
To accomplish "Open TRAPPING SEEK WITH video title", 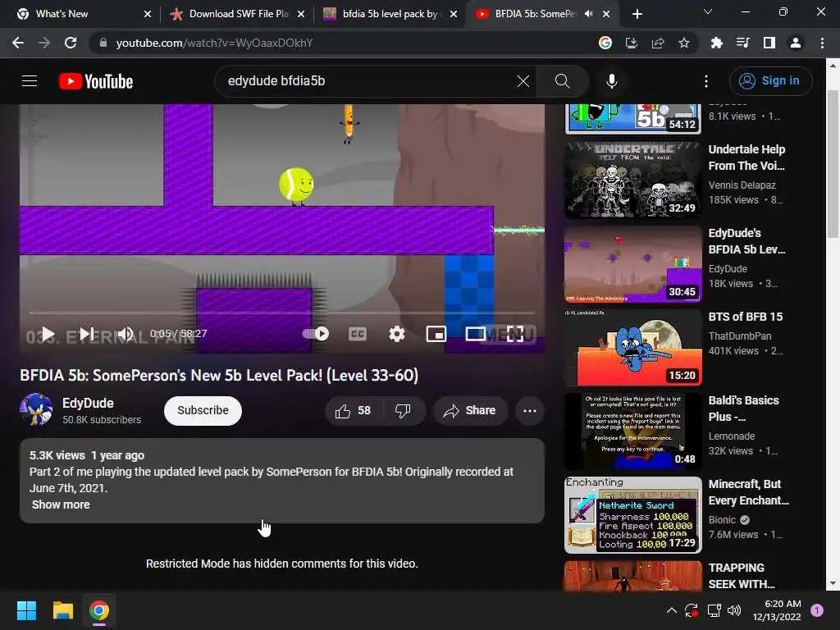I will [x=742, y=576].
